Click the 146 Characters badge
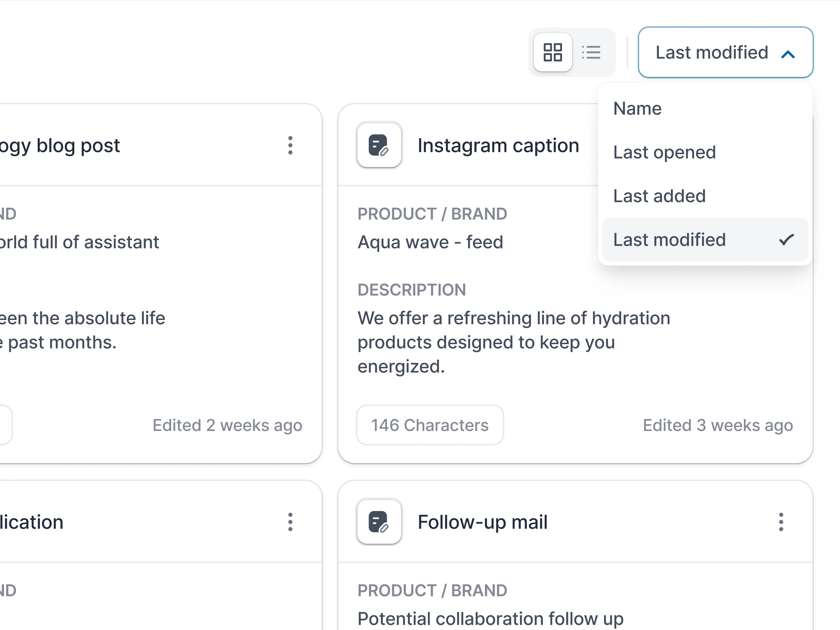The image size is (840, 630). [430, 425]
